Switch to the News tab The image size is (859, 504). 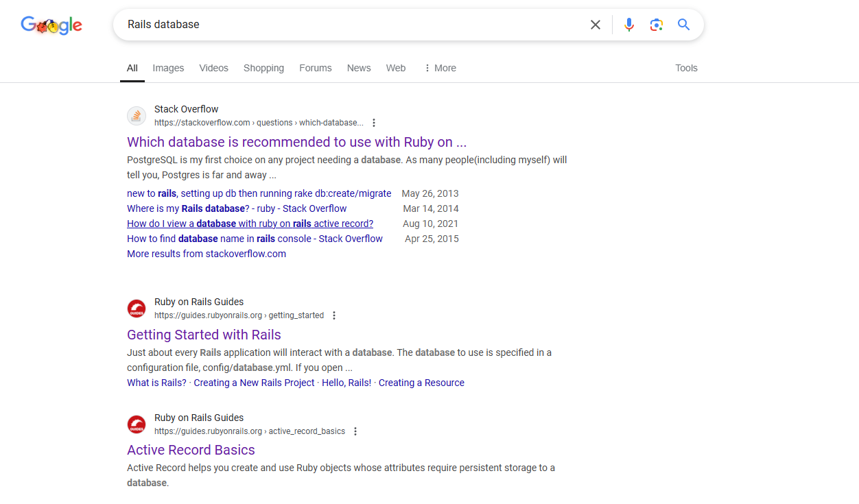(x=359, y=68)
